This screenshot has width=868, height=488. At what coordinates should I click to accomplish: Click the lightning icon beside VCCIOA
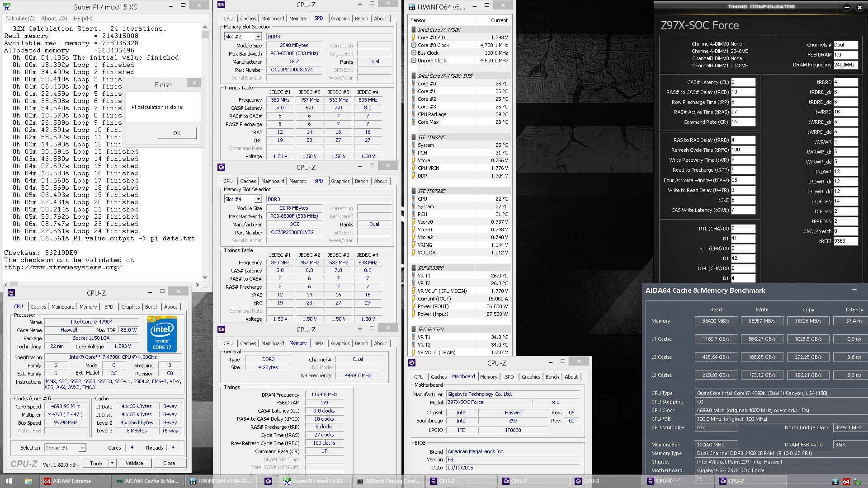[413, 253]
